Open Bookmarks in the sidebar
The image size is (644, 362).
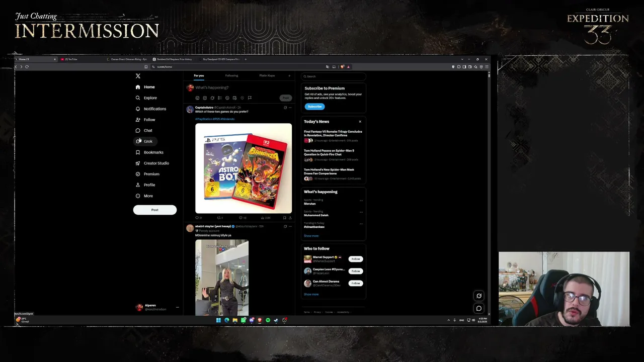point(149,152)
